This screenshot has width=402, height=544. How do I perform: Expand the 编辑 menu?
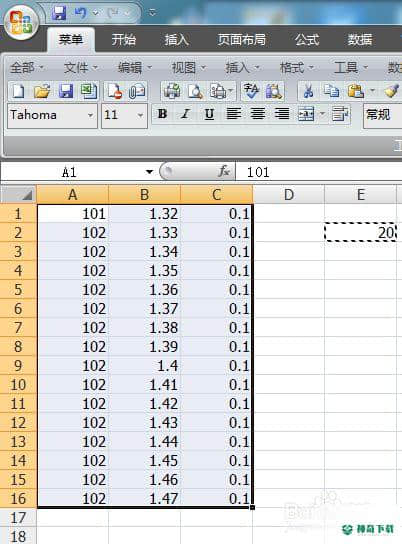click(135, 67)
